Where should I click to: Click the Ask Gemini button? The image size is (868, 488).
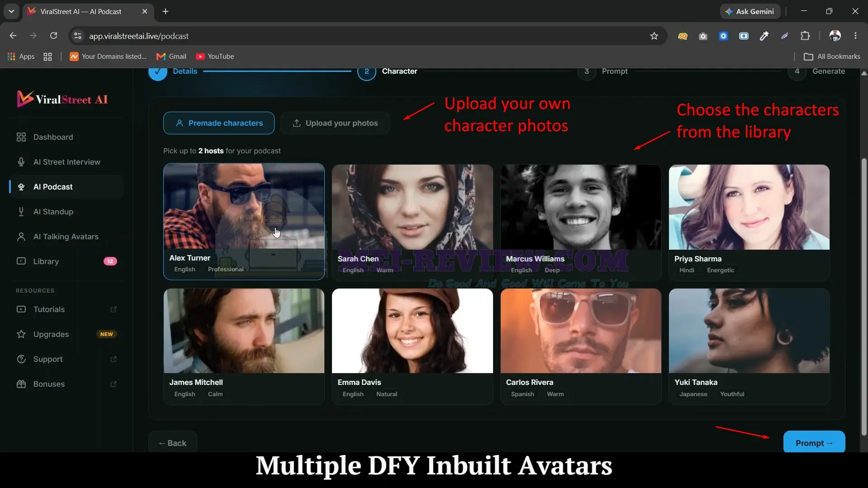[x=750, y=11]
